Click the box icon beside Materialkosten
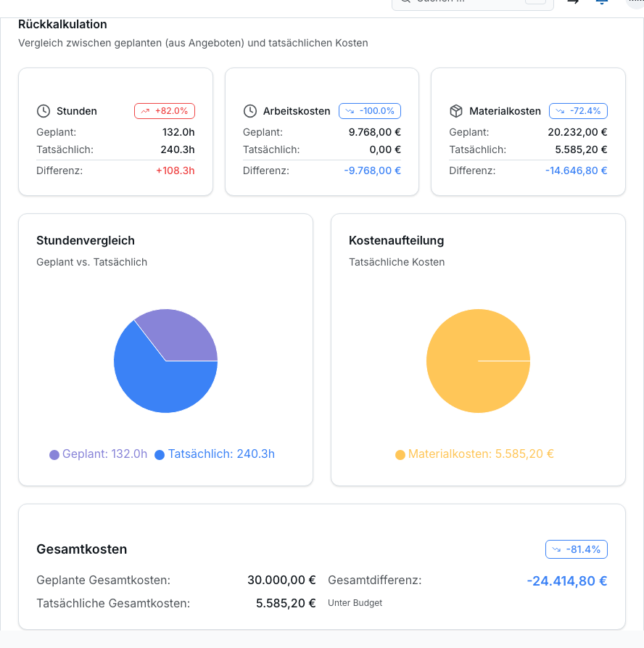The height and width of the screenshot is (648, 644). tap(456, 111)
